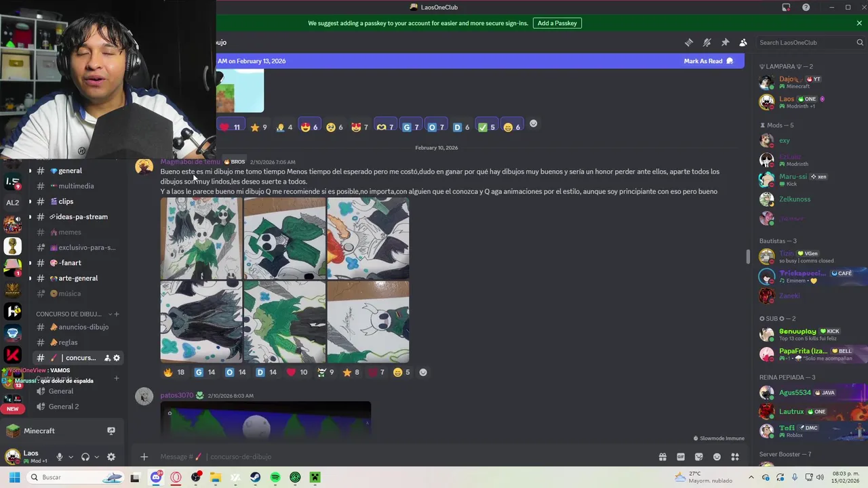Image resolution: width=868 pixels, height=488 pixels.
Task: Open the emoji picker in message bar
Action: (717, 457)
